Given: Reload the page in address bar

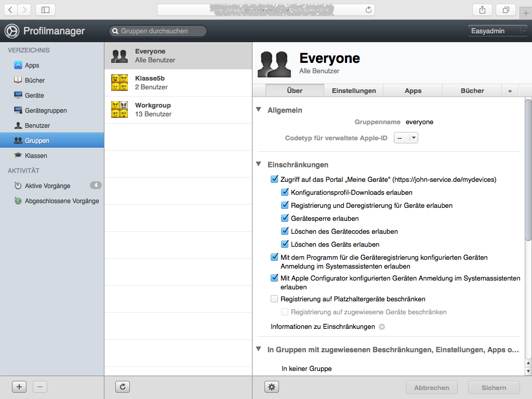Looking at the screenshot, I should 368,10.
